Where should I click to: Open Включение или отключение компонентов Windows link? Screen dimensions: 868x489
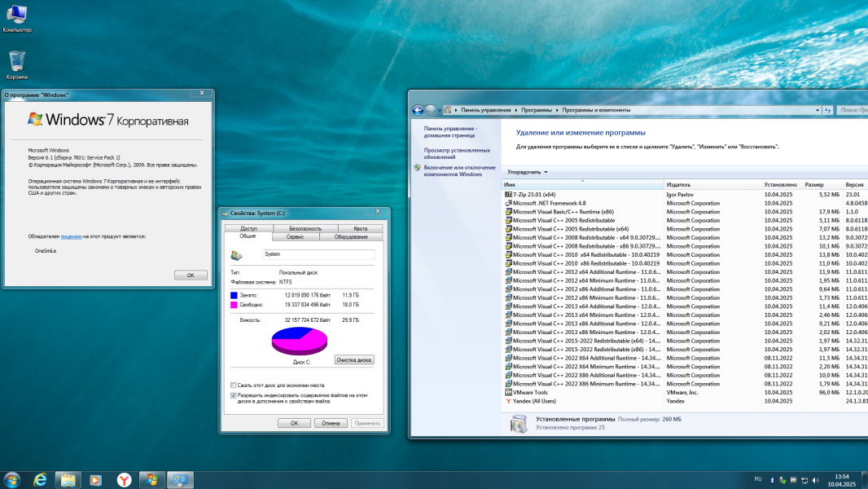tap(459, 170)
